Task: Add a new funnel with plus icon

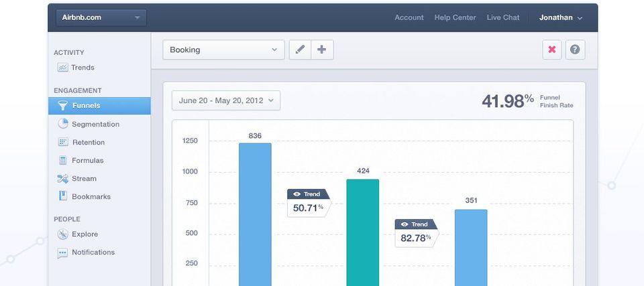Action: (x=322, y=50)
